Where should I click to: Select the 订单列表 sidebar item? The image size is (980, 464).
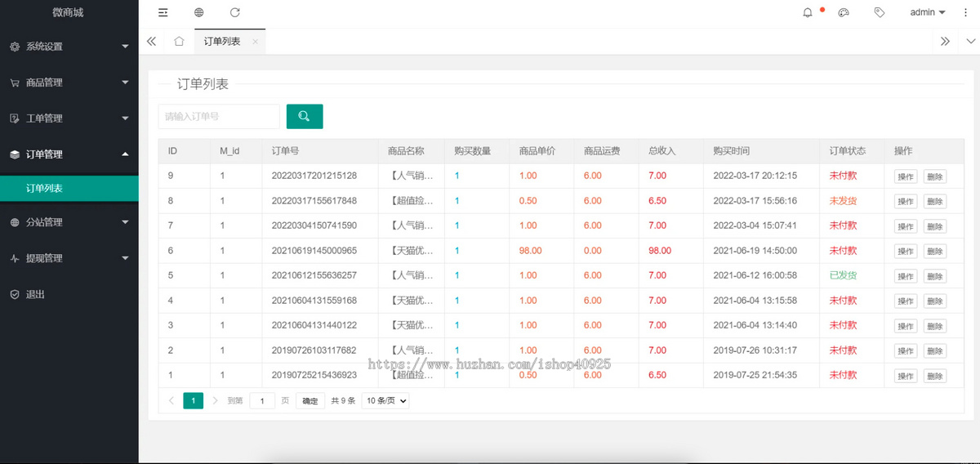(69, 188)
